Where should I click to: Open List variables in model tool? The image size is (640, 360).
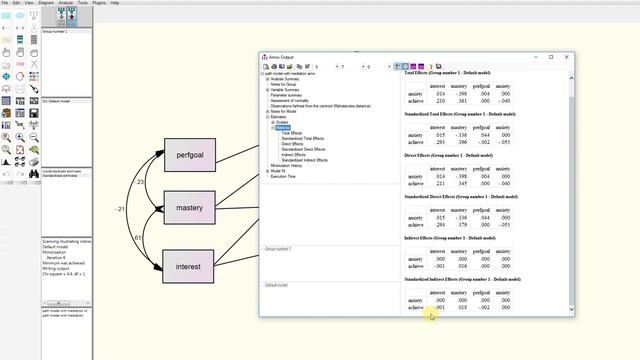(x=20, y=40)
